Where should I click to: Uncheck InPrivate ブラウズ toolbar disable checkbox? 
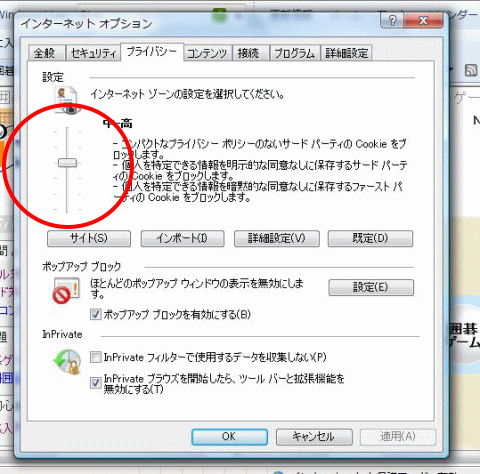[96, 383]
